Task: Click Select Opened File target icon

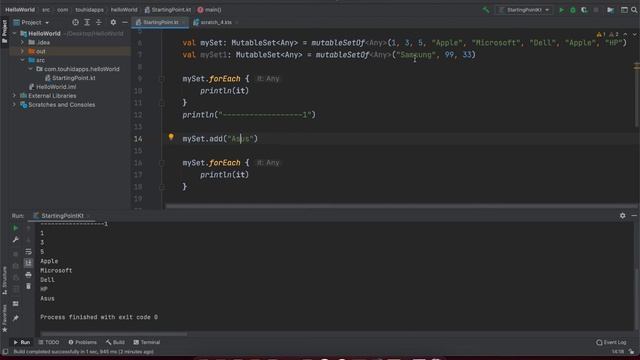Action: tap(75, 22)
